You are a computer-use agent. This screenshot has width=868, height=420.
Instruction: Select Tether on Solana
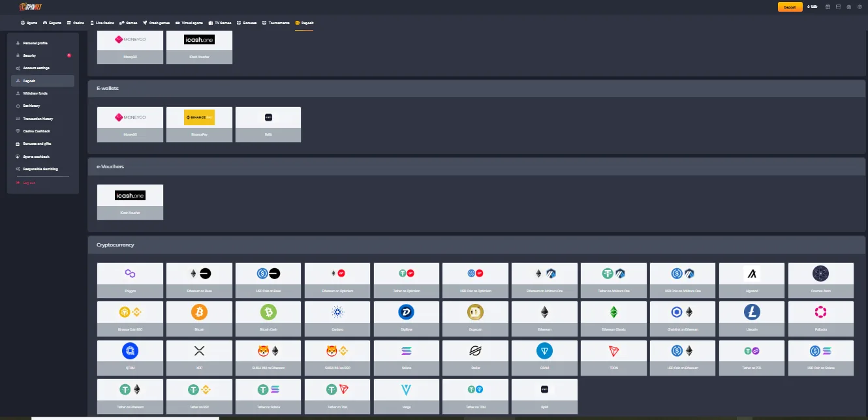(x=268, y=396)
